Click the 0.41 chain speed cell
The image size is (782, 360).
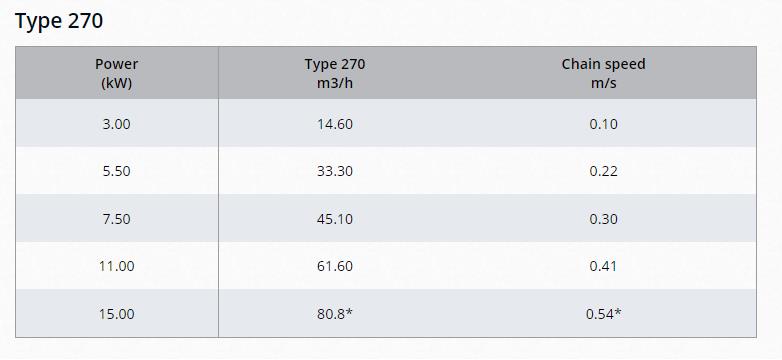tap(603, 266)
